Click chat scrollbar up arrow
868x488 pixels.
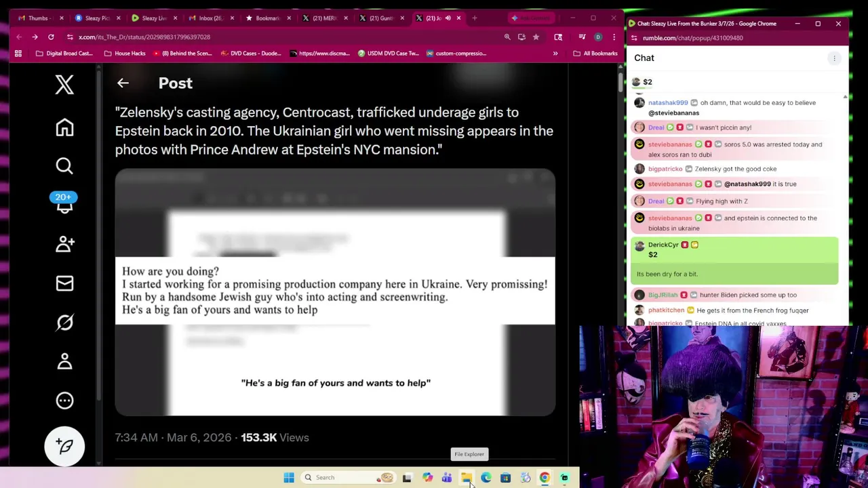[845, 97]
